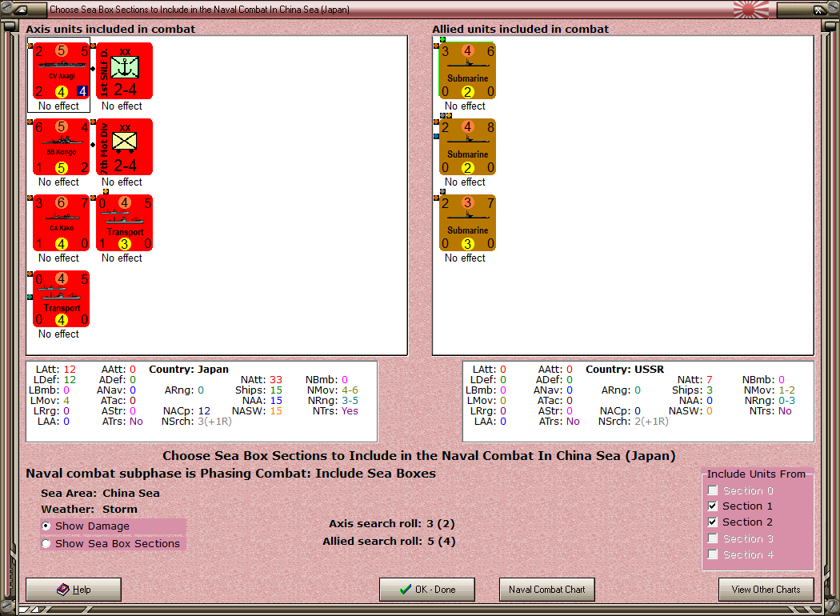
Task: Click Japan's NASW: 15 value
Action: click(275, 411)
